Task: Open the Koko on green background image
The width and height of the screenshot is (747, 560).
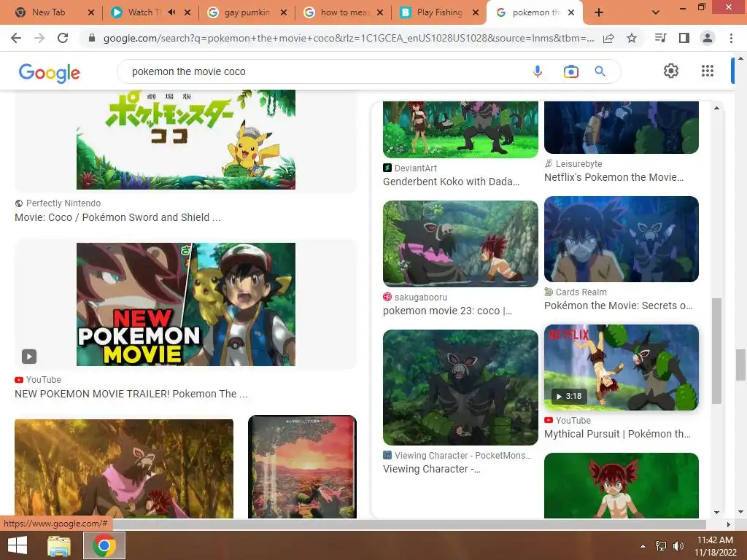Action: 622,485
